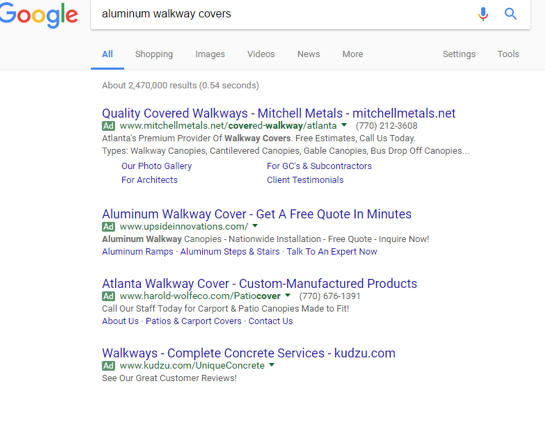
Task: Open Aluminum Walkway Cover free quote result
Action: pos(257,214)
